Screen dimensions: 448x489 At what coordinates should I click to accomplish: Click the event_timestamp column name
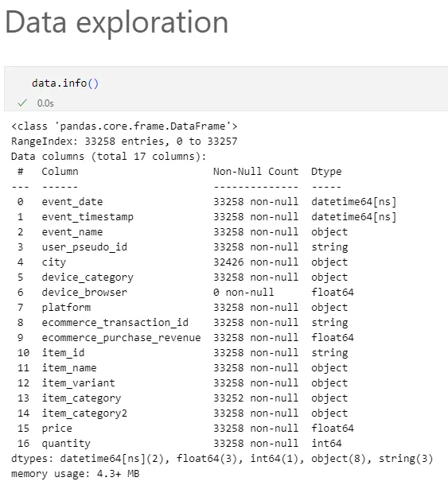click(x=88, y=217)
